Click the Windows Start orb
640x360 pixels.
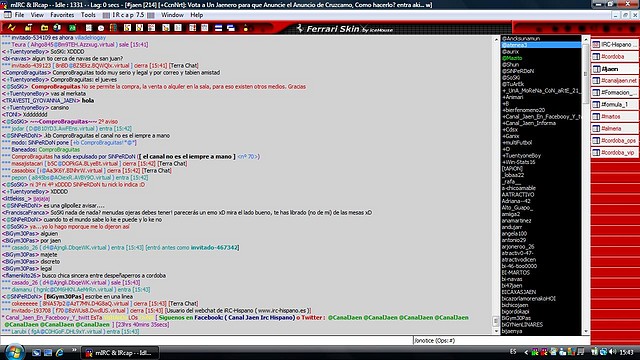pos(14,352)
